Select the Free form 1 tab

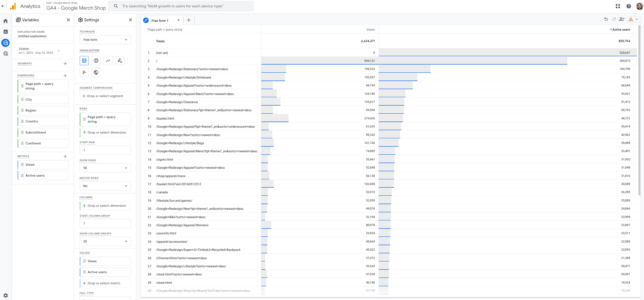[x=160, y=21]
